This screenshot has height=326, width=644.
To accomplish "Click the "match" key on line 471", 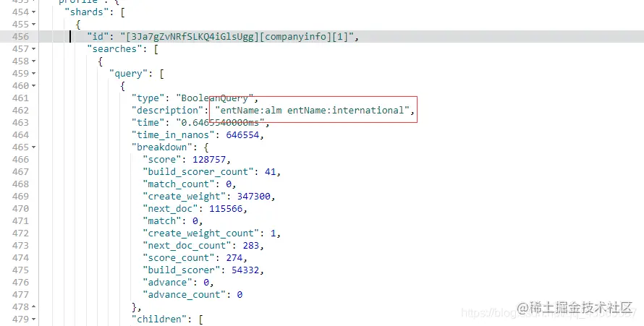I will click(x=162, y=221).
